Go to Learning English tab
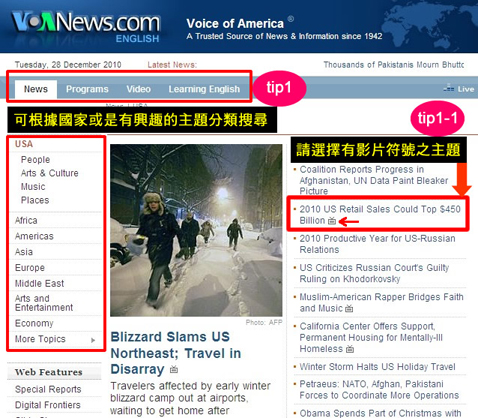 click(204, 89)
